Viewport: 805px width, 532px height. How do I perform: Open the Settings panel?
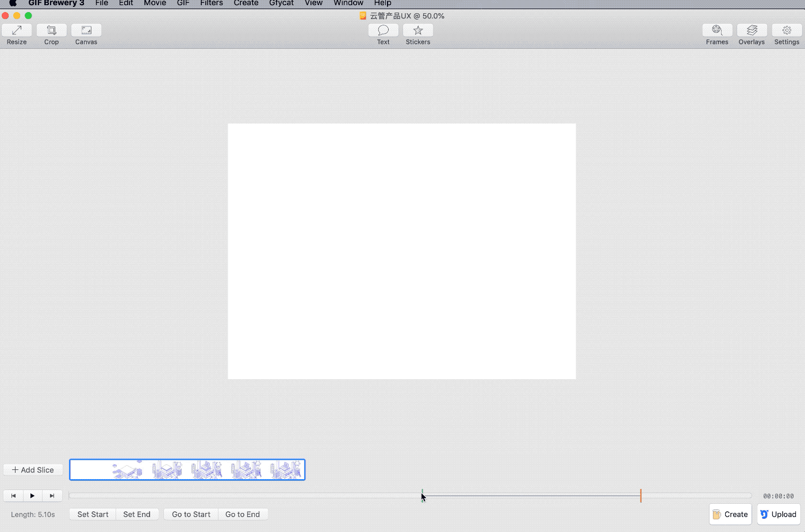coord(787,30)
